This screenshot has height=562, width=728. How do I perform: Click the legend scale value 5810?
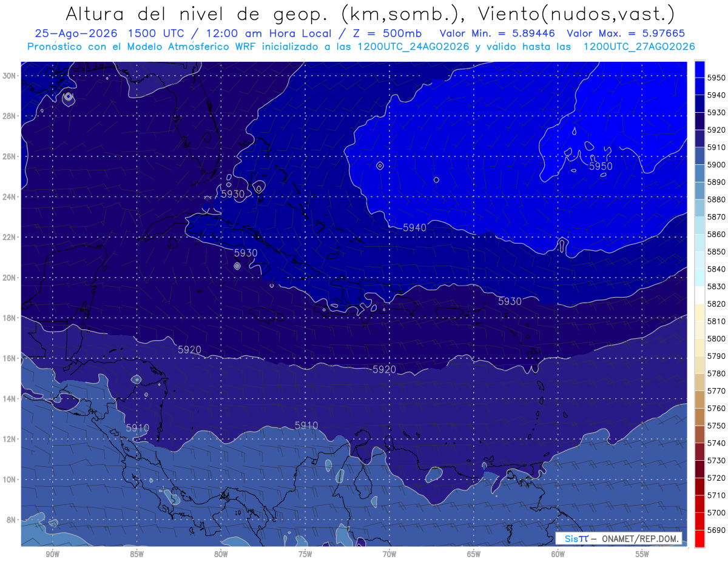[716, 321]
